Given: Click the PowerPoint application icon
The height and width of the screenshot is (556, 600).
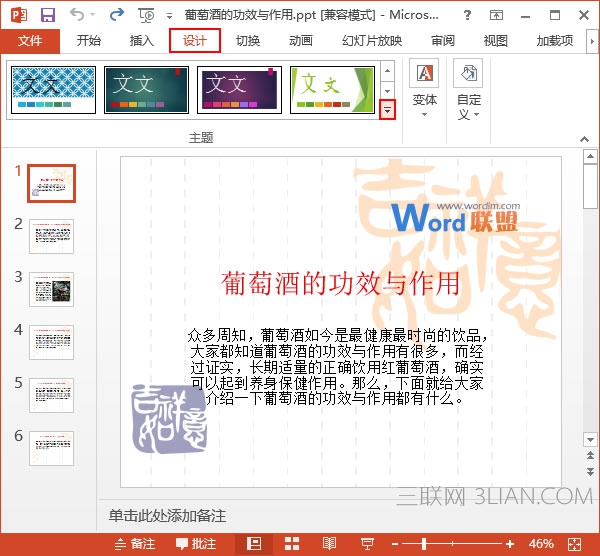Looking at the screenshot, I should [x=18, y=15].
